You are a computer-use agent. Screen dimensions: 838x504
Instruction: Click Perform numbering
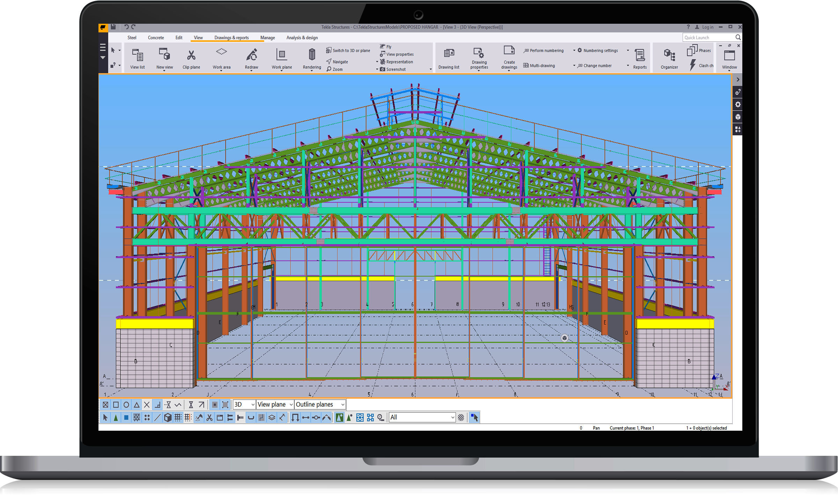(x=544, y=51)
